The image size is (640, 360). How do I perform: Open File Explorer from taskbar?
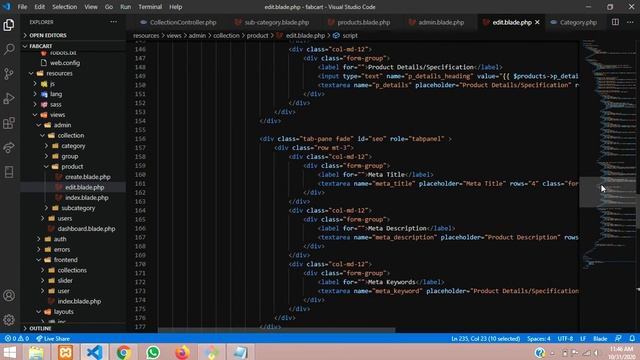36,352
